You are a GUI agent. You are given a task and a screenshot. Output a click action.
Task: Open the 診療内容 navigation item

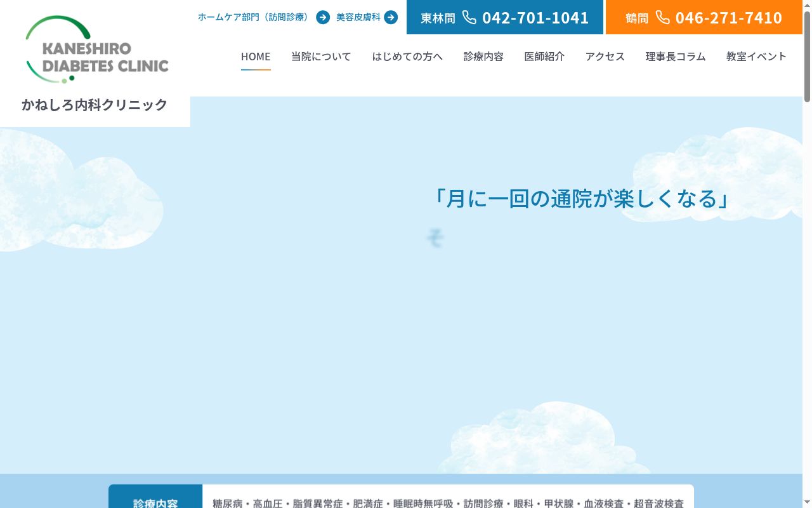pyautogui.click(x=483, y=57)
